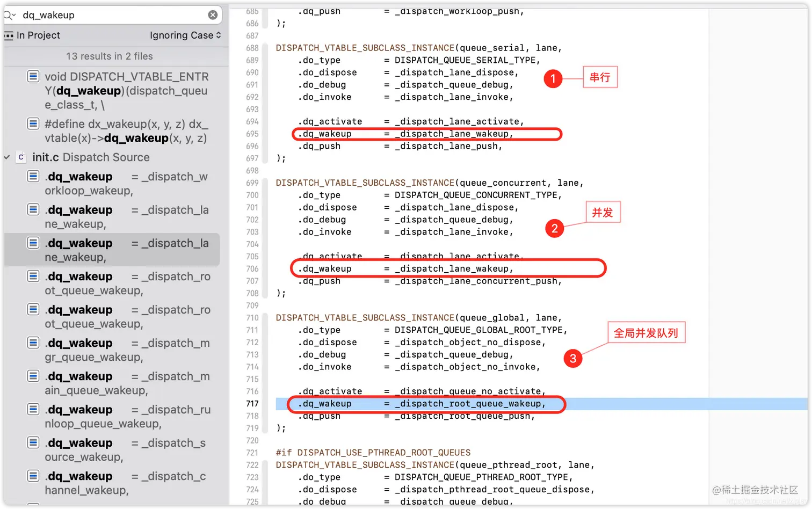This screenshot has width=812, height=509.
Task: Click result icon beside void DISPATCH_VTABLE_ENTRY
Action: [x=33, y=76]
